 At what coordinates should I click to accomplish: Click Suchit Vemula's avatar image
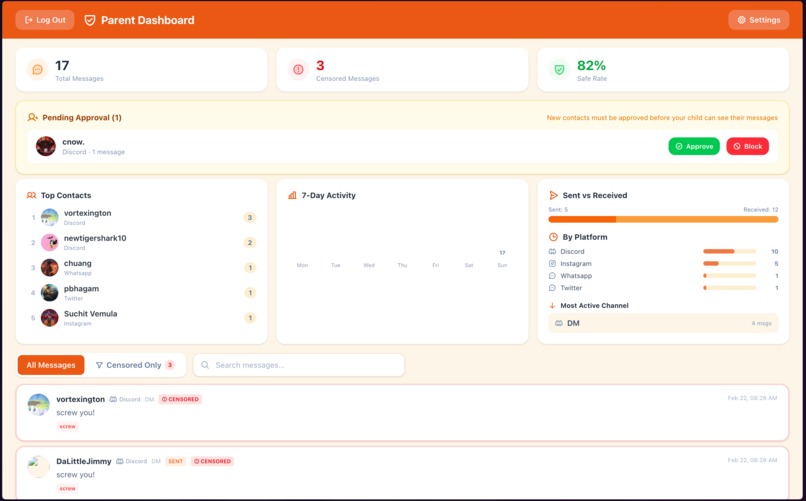click(x=50, y=318)
